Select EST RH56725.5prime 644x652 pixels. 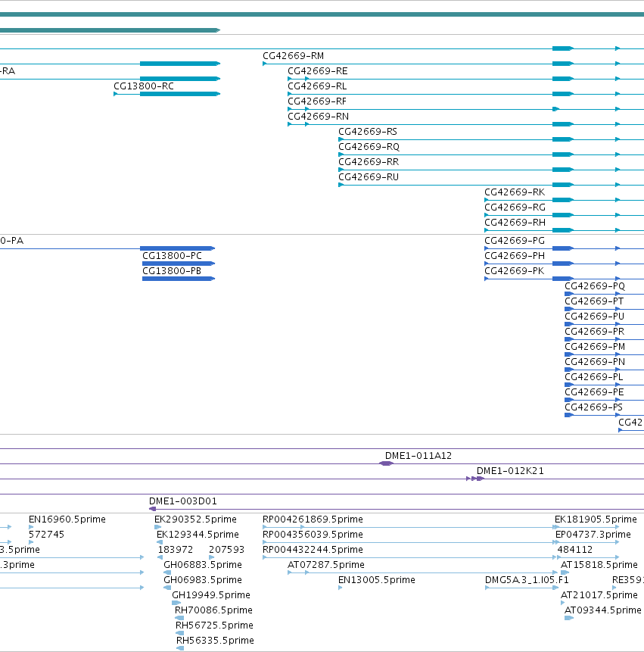coord(214,625)
